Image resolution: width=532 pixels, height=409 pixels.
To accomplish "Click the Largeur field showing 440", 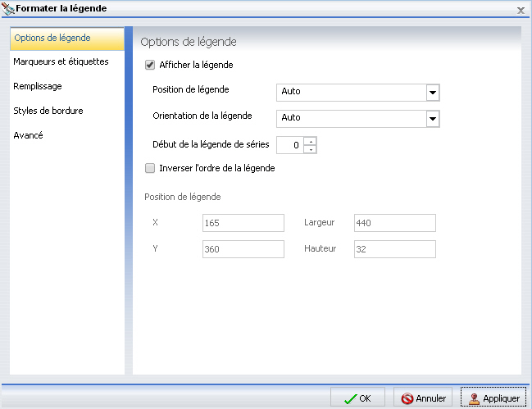I will pyautogui.click(x=395, y=223).
